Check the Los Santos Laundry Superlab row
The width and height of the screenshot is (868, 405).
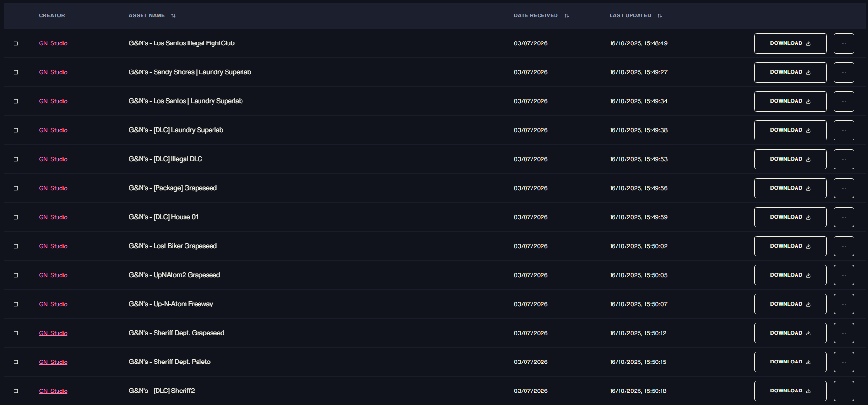[16, 101]
